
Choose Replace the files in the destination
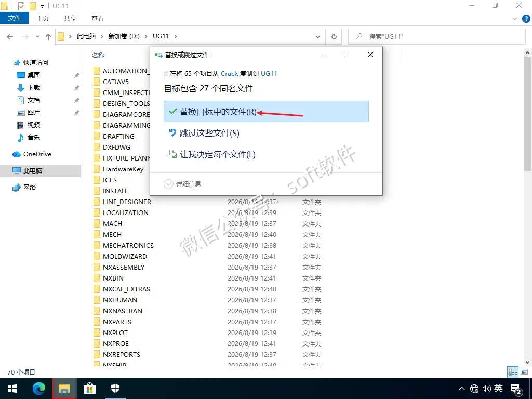[x=266, y=111]
